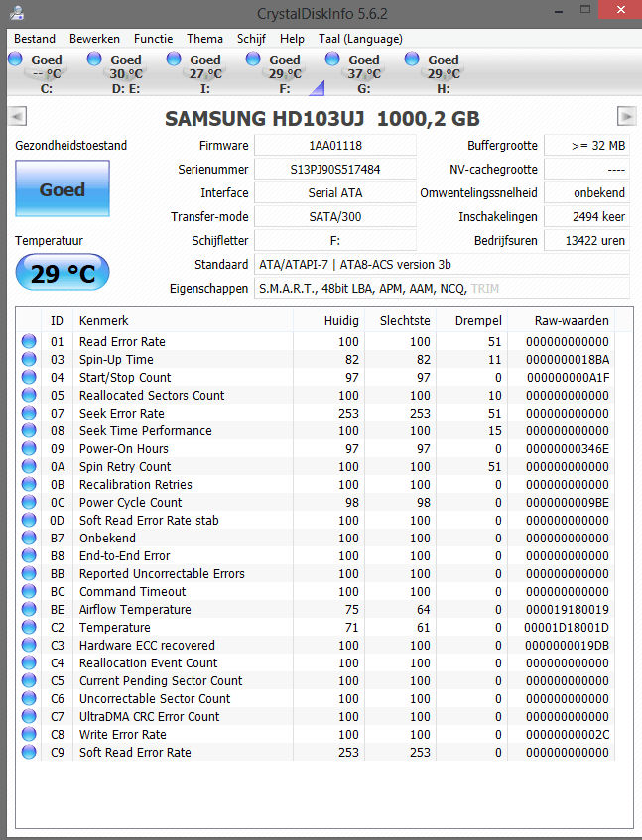Select disk G: status orb
Viewport: 642px width, 840px height.
(332, 59)
